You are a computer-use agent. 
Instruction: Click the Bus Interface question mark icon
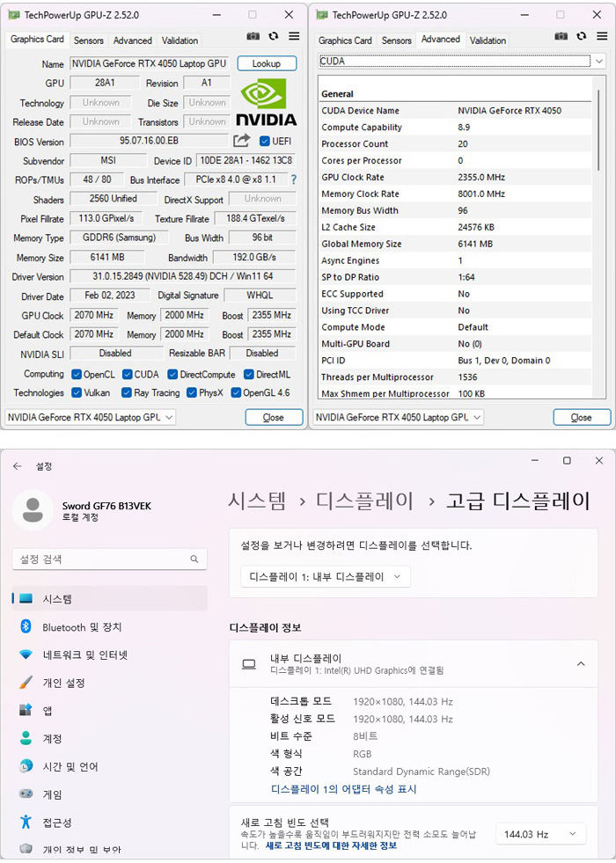[x=294, y=179]
